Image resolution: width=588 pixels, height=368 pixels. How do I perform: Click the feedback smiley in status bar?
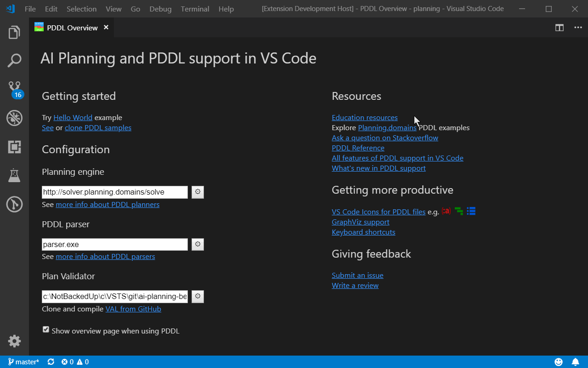point(559,362)
